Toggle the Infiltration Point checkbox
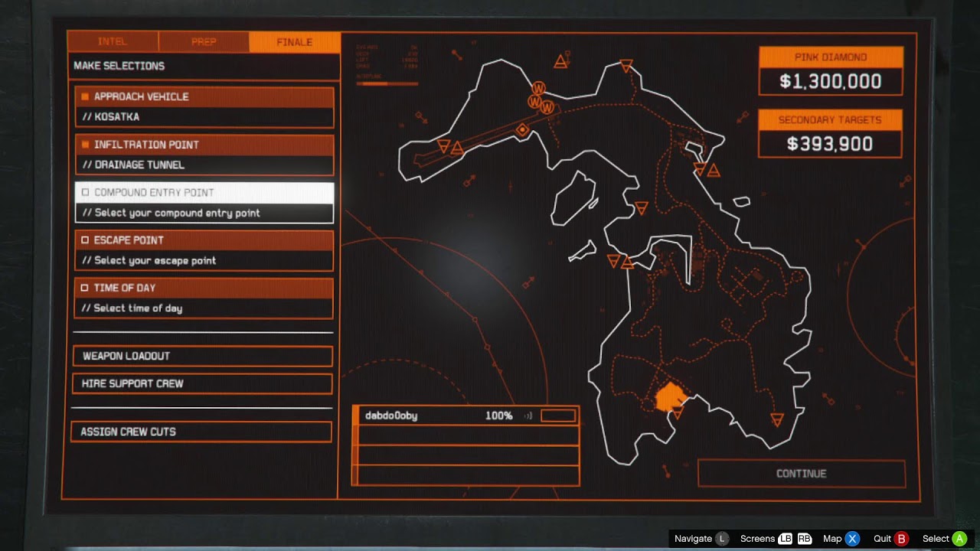The height and width of the screenshot is (551, 980). [x=85, y=145]
